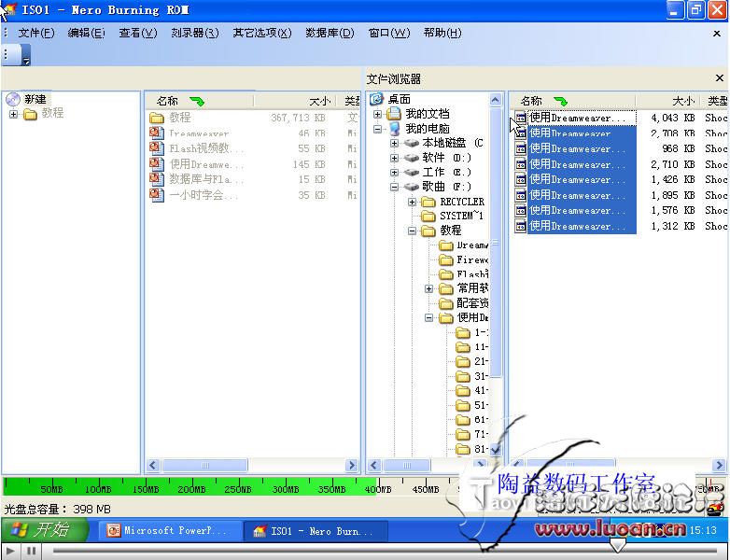Select the 一小时学会 file icon
Viewport: 730px width, 560px height.
[x=157, y=194]
